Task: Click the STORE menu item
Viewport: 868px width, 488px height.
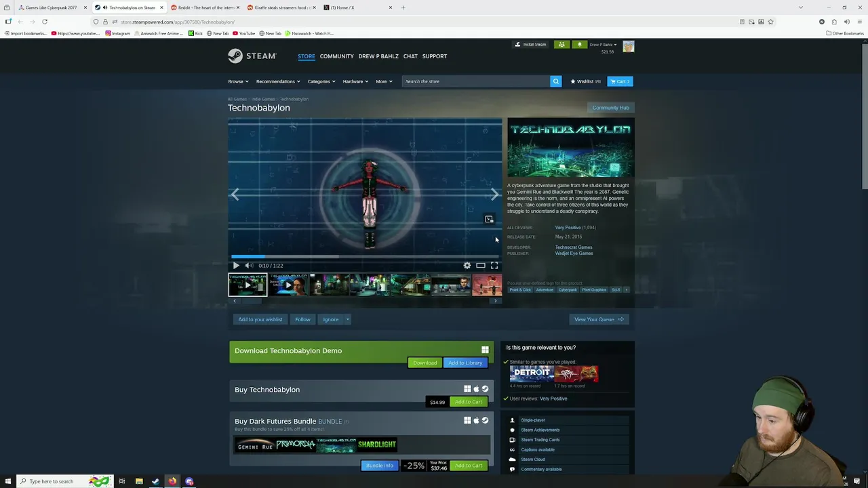Action: point(306,56)
